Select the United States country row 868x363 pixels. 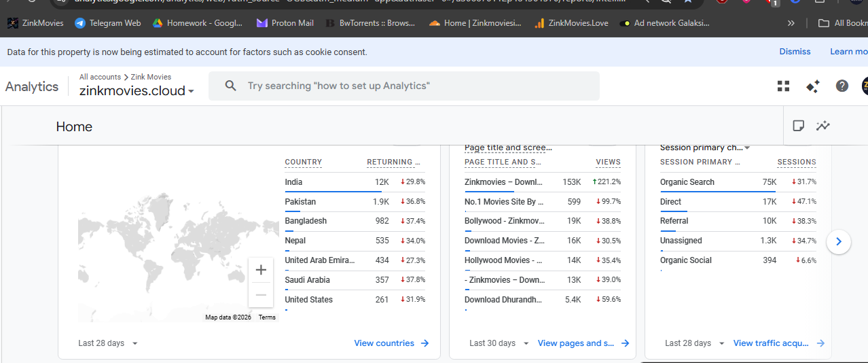pos(355,300)
